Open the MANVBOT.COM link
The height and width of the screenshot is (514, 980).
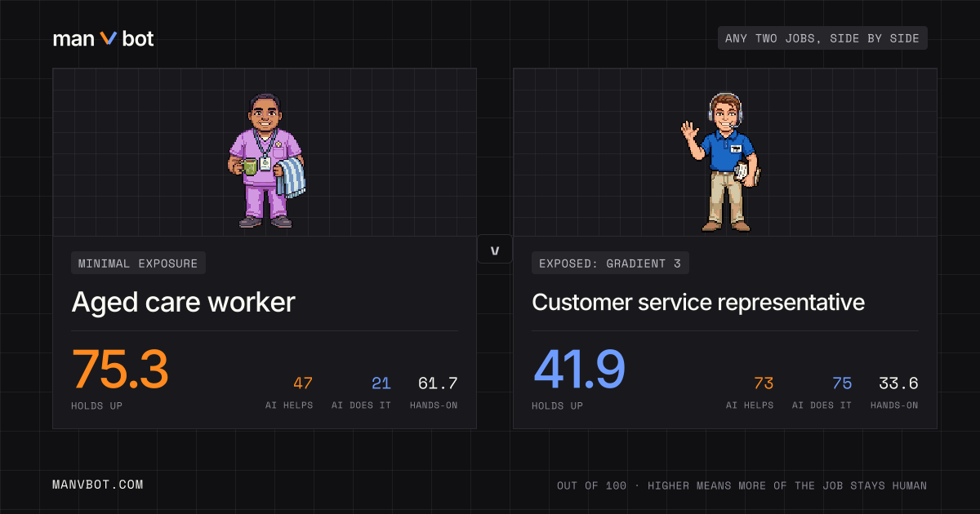tap(98, 485)
